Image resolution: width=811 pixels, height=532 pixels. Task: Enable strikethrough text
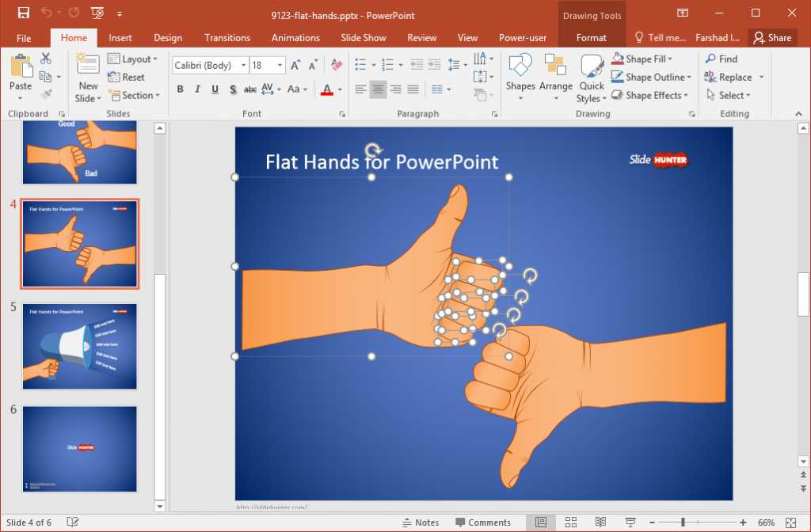[x=249, y=89]
